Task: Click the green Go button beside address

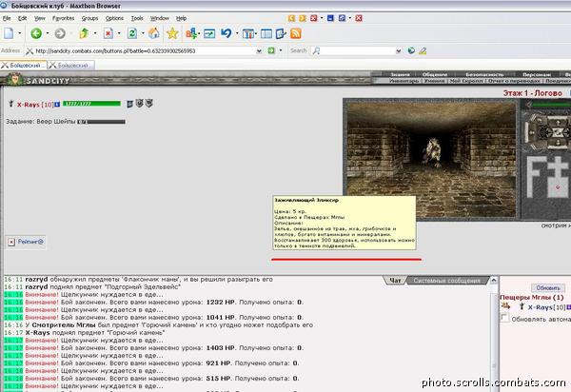Action: point(271,50)
